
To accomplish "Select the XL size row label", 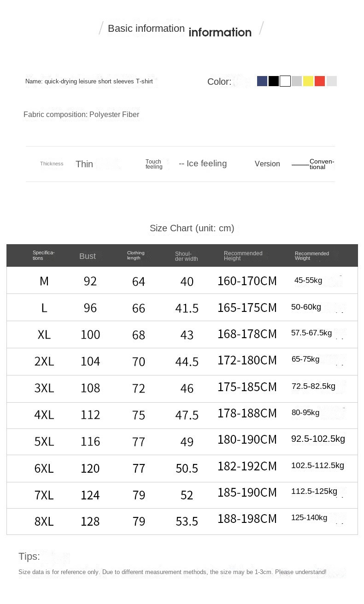I will tap(44, 334).
